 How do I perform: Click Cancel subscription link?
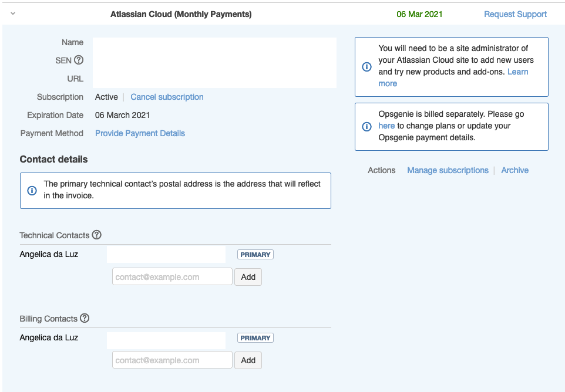pyautogui.click(x=167, y=97)
